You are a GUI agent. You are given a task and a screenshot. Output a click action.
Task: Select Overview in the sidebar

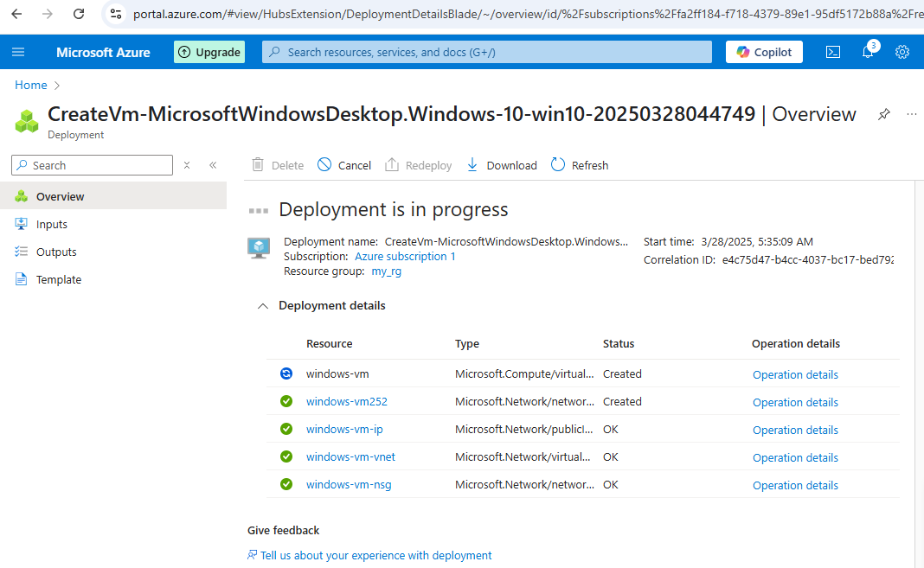113,196
